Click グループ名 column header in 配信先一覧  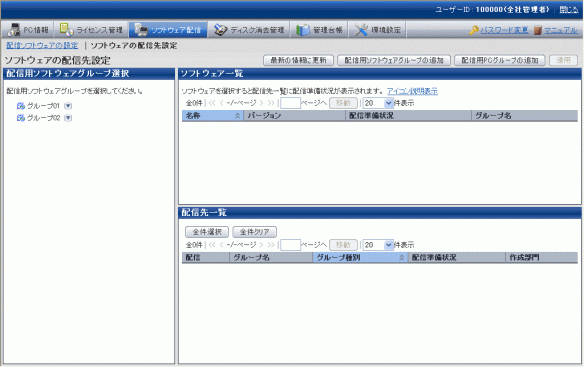[x=271, y=257]
